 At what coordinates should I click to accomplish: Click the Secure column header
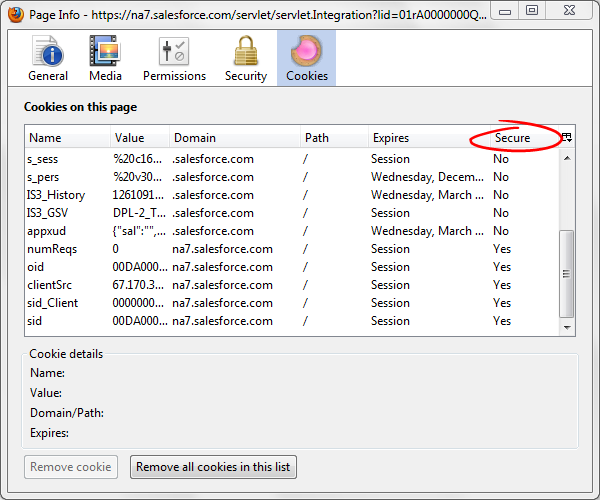coord(512,138)
